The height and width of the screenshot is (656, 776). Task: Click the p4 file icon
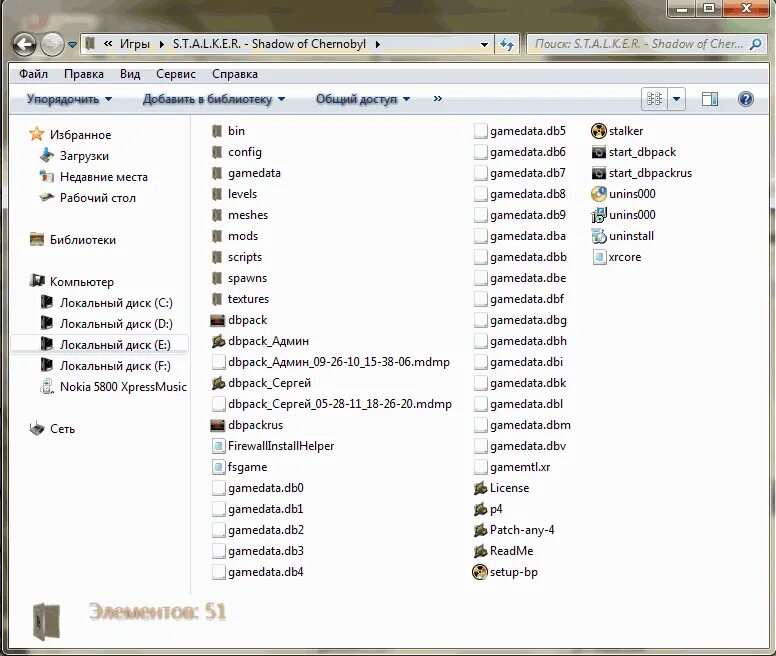tap(481, 509)
